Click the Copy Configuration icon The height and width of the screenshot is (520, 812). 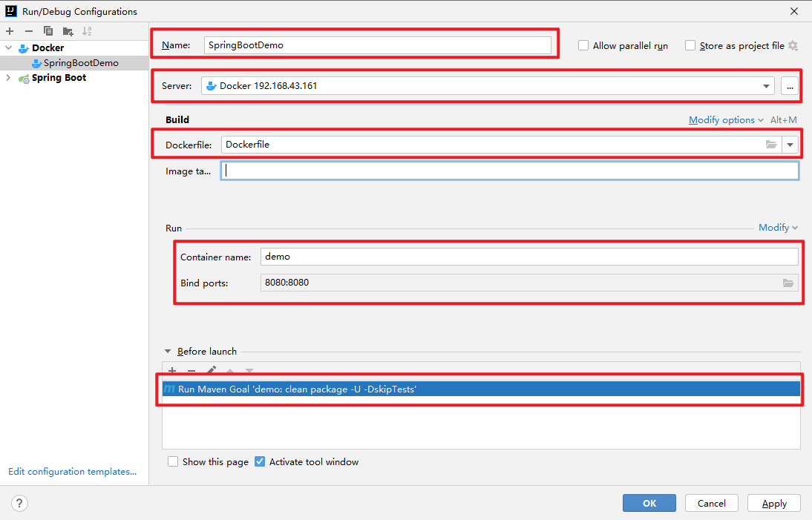coord(48,31)
